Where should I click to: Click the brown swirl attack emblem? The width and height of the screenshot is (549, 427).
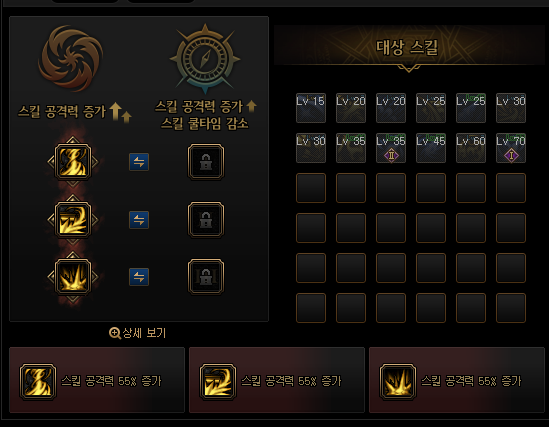[70, 58]
